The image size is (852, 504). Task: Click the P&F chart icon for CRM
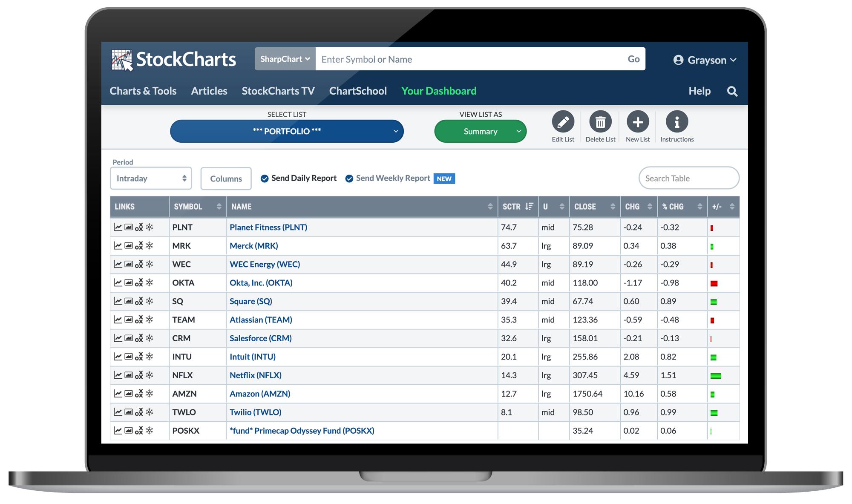[139, 338]
